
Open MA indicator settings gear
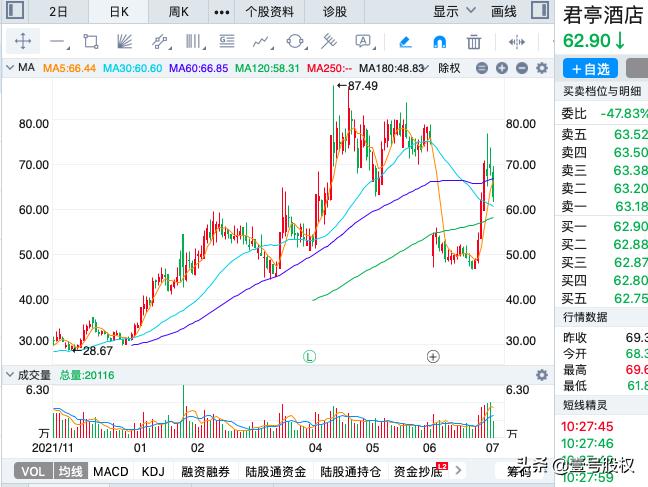(x=542, y=68)
